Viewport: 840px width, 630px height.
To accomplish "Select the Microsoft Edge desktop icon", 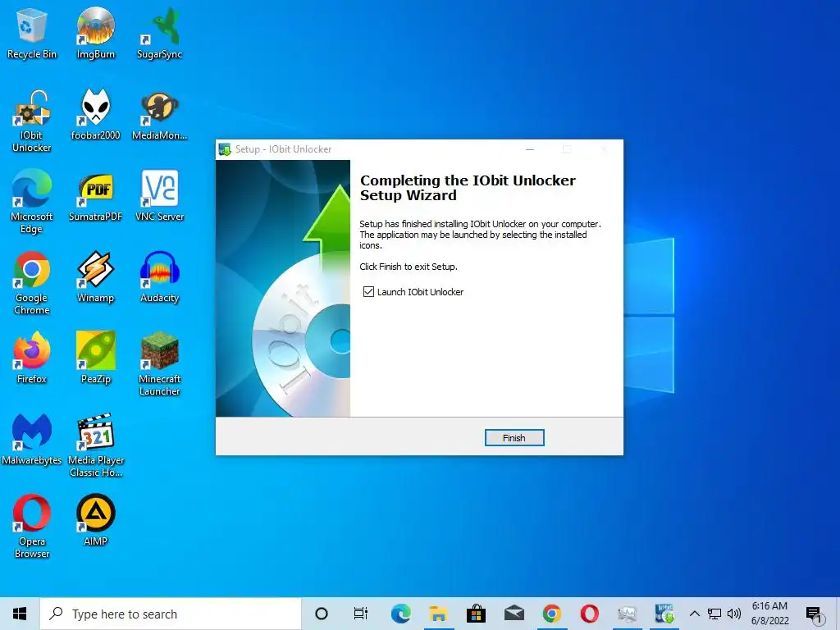I will point(32,202).
